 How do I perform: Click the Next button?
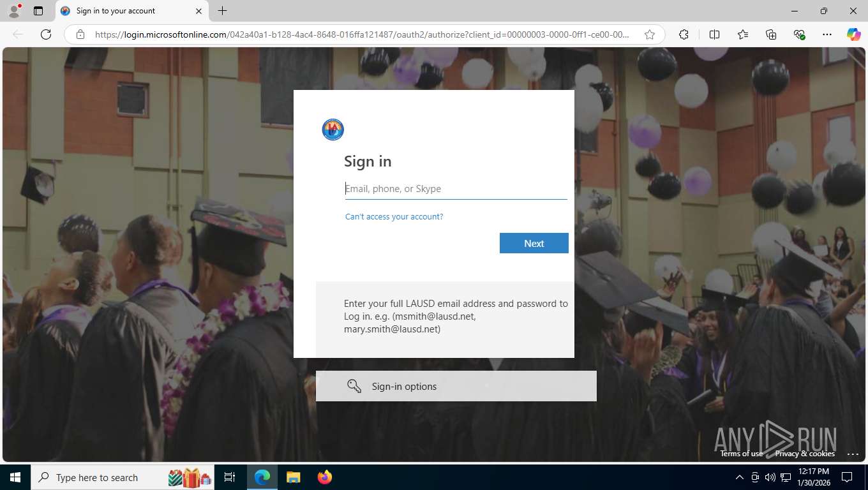point(534,243)
